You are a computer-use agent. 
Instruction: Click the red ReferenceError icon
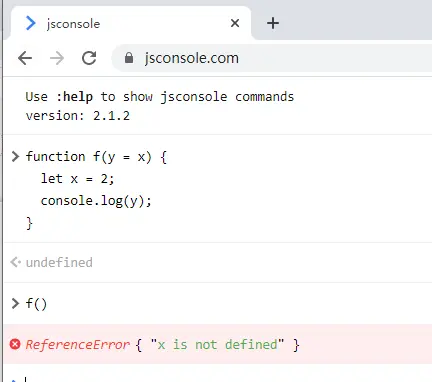coord(15,344)
